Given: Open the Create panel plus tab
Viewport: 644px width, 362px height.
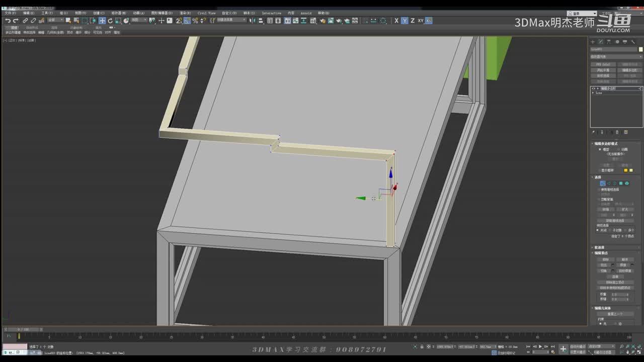Looking at the screenshot, I should click(x=593, y=42).
